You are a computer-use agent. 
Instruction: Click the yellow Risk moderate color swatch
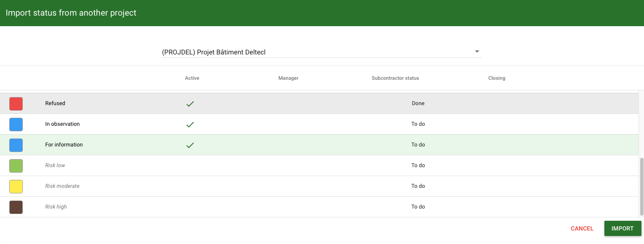(x=16, y=186)
